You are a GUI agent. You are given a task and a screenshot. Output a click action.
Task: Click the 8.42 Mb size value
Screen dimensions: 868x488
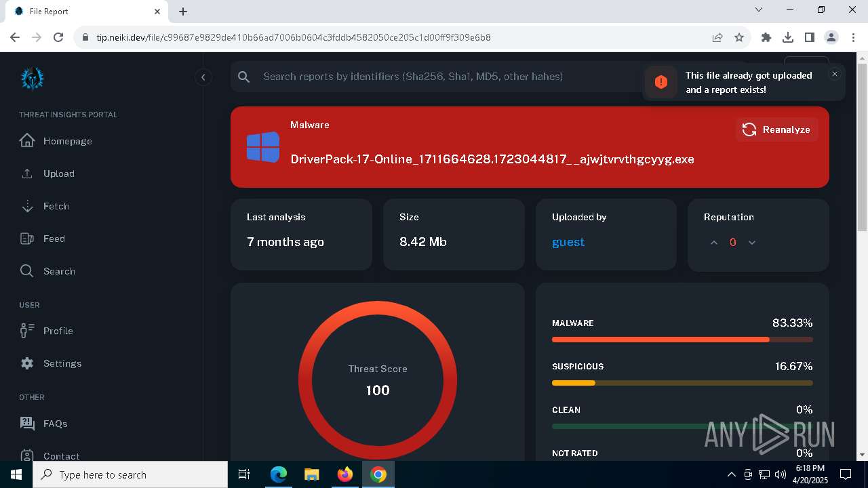(423, 242)
